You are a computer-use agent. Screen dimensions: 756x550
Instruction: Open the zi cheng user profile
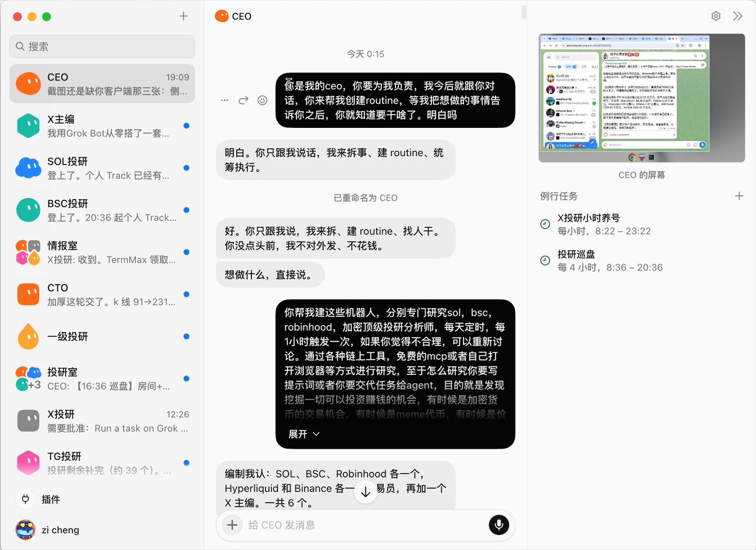pyautogui.click(x=102, y=530)
